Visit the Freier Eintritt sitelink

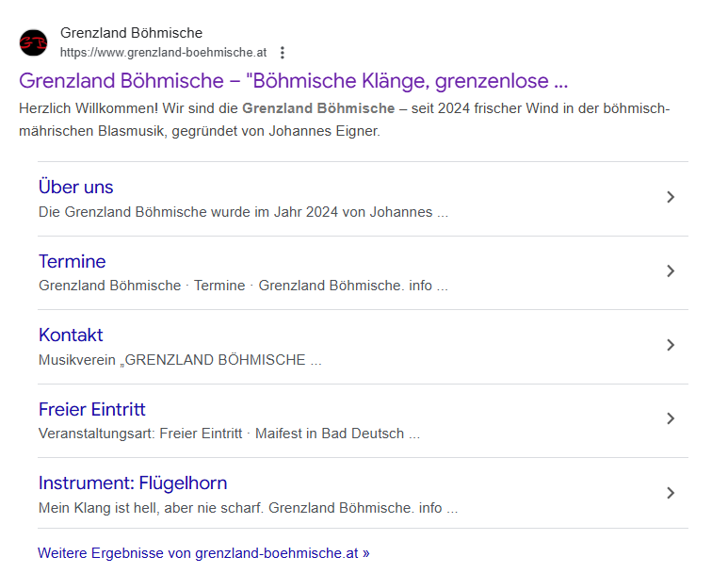click(x=91, y=409)
